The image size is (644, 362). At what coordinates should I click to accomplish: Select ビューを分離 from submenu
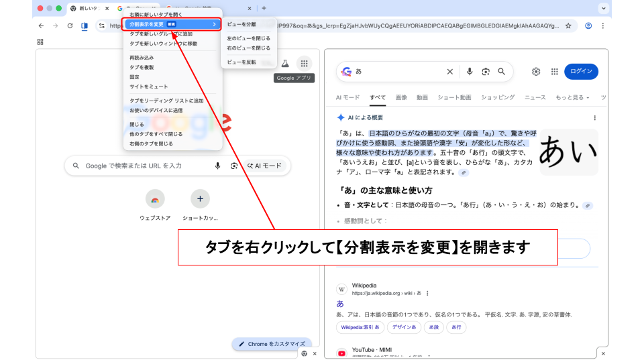(x=241, y=24)
